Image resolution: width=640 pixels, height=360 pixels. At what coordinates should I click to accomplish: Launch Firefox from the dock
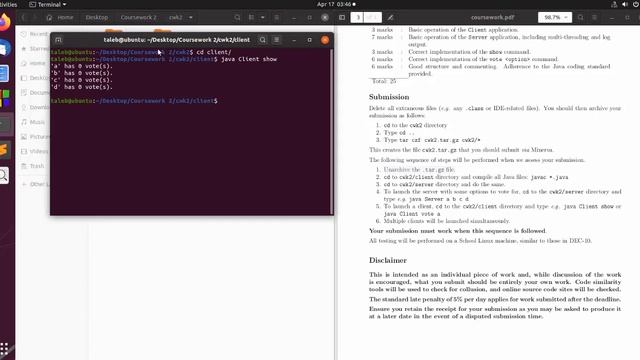[x=5, y=22]
